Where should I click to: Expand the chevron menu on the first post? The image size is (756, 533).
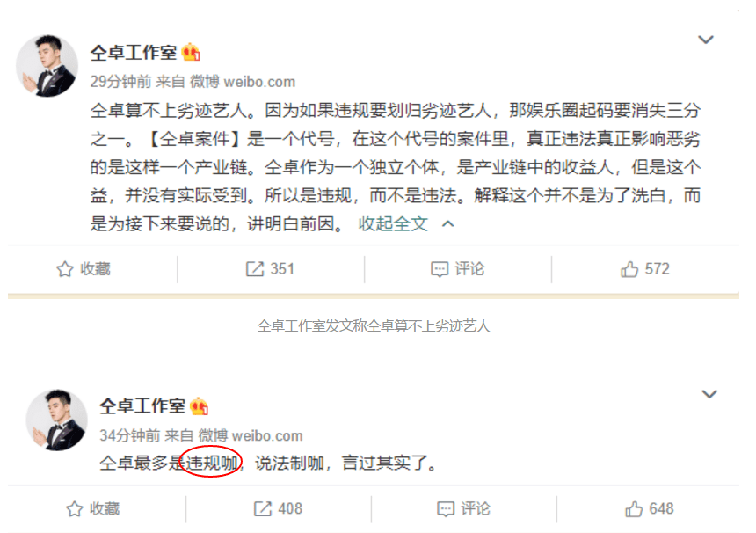pyautogui.click(x=706, y=40)
